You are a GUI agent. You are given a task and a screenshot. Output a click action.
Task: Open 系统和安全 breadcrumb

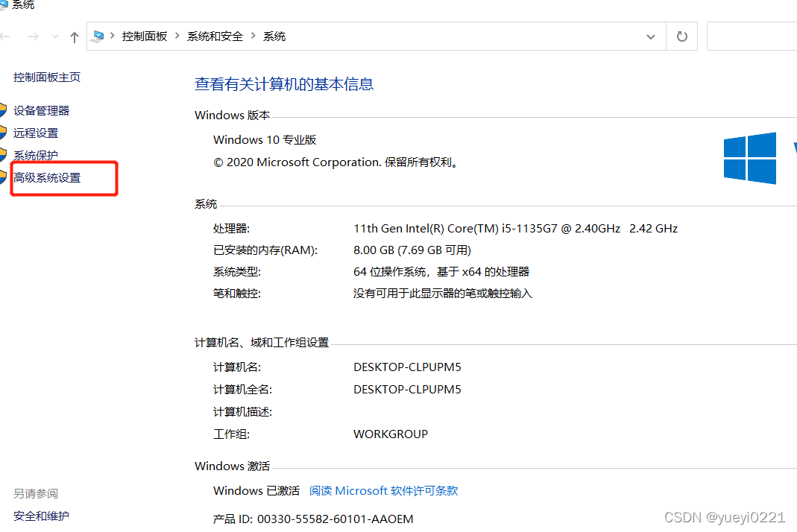point(215,36)
